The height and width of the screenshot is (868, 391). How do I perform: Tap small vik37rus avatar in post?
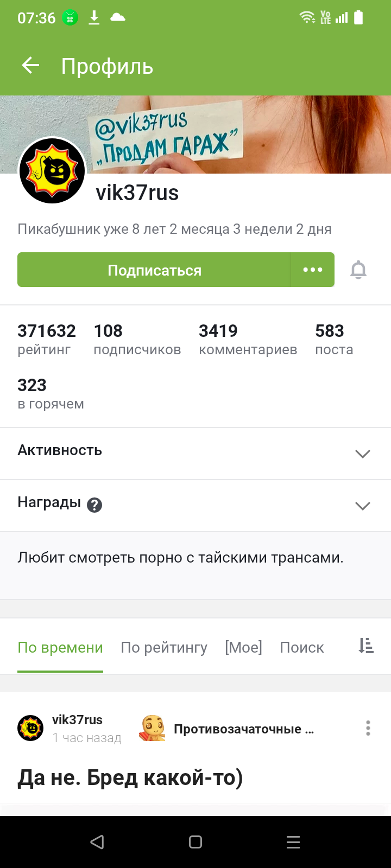(x=31, y=728)
